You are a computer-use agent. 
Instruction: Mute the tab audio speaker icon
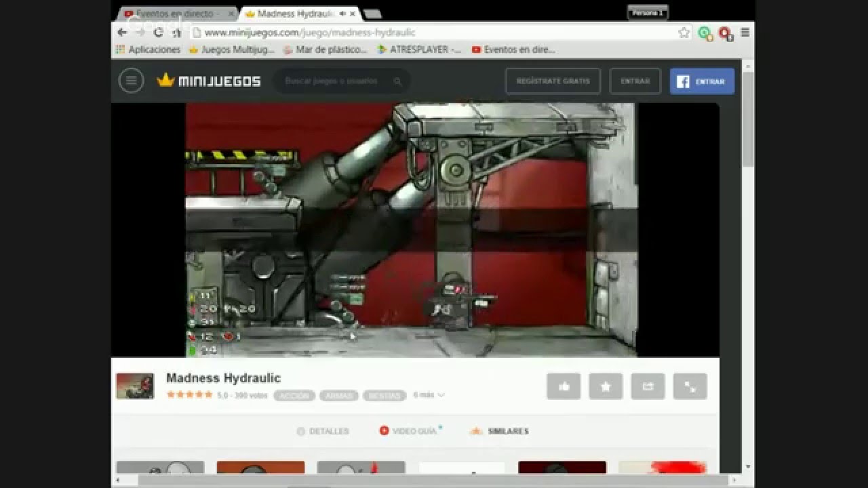tap(342, 14)
